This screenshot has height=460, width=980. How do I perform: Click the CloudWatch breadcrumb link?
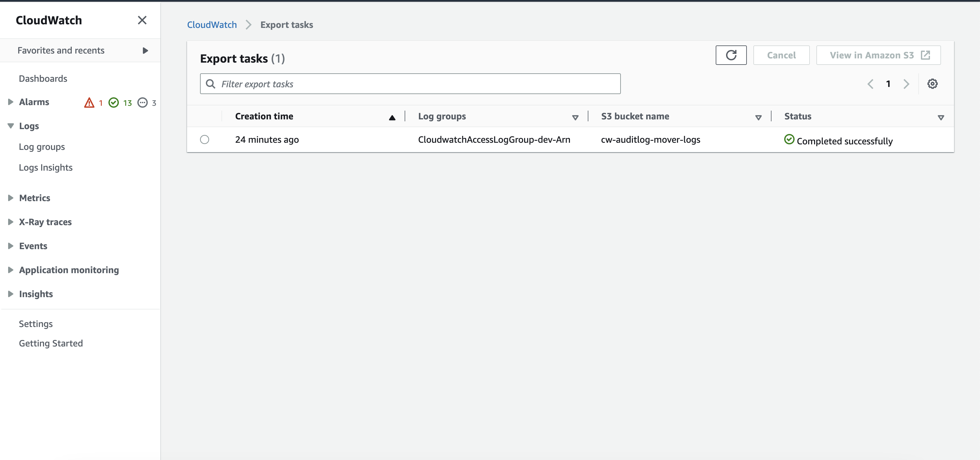coord(212,25)
